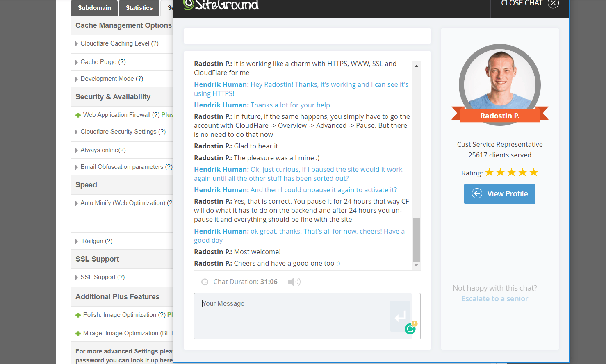Click the plus icon above the chat

pos(417,42)
